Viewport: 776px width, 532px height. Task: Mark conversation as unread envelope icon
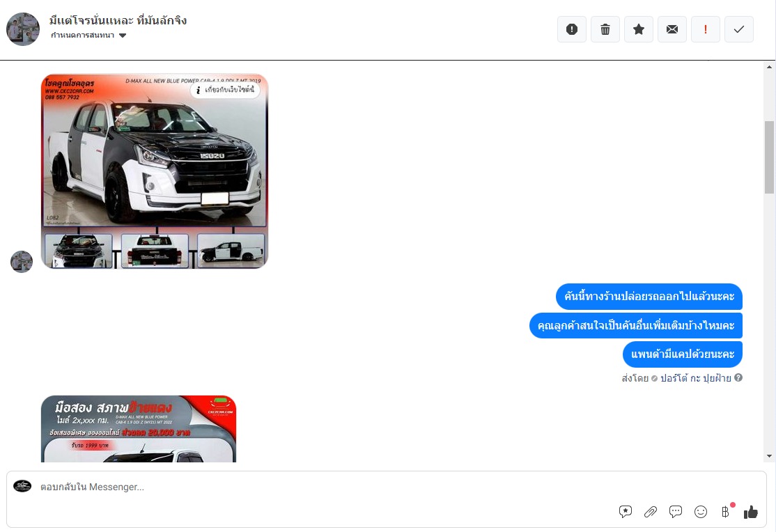672,29
